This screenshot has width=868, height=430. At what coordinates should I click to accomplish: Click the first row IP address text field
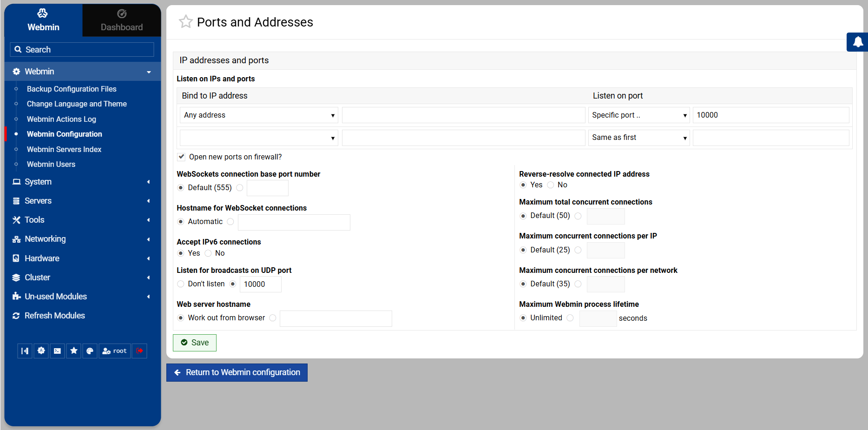click(x=463, y=115)
